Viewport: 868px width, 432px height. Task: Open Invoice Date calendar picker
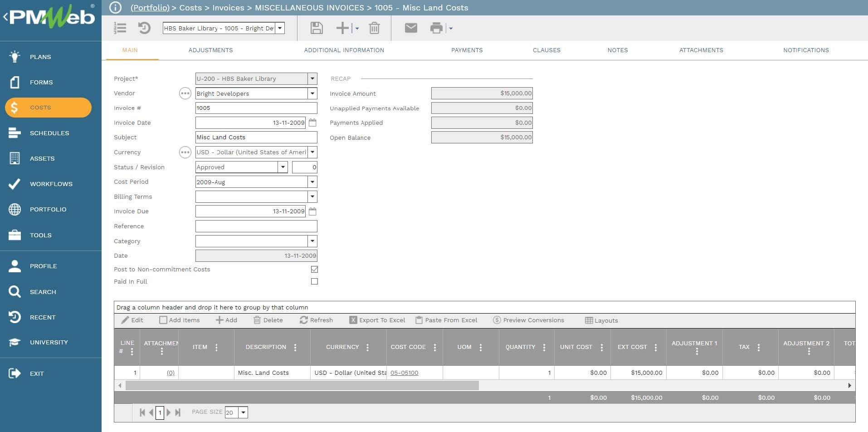click(x=312, y=123)
